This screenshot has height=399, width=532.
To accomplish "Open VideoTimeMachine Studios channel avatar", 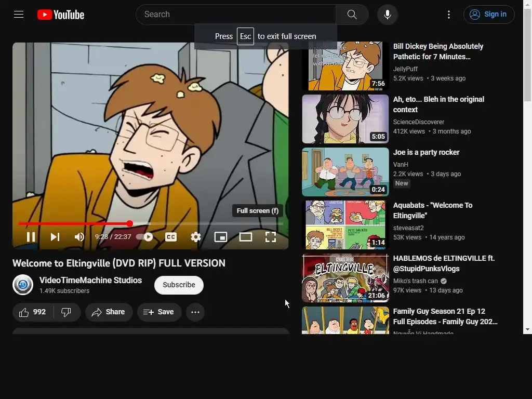I will (x=23, y=285).
